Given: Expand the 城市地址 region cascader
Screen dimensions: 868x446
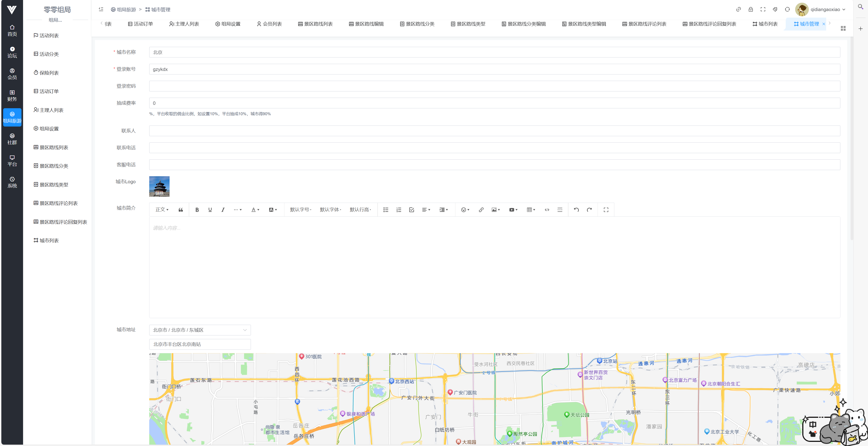Looking at the screenshot, I should [200, 330].
